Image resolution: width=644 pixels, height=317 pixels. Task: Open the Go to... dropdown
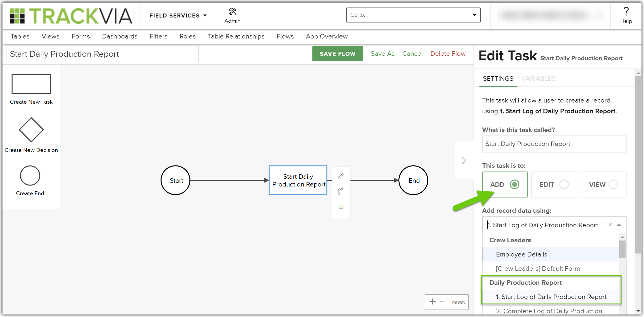(413, 15)
